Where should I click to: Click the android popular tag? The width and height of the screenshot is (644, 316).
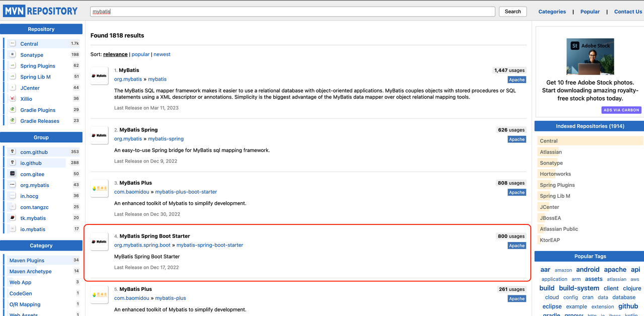[588, 270]
